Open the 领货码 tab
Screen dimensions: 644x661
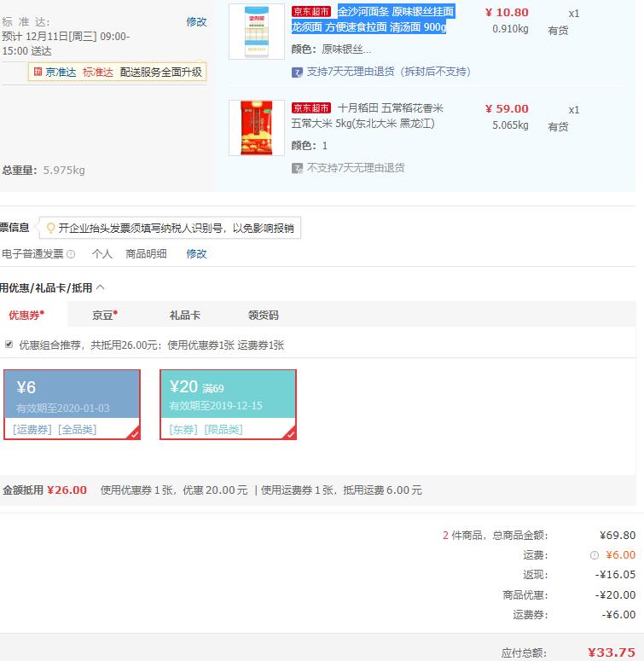(x=264, y=315)
